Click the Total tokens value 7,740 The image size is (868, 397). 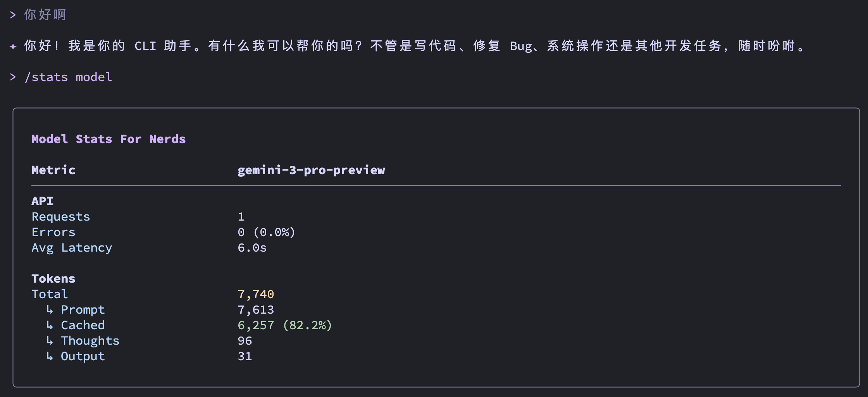256,294
